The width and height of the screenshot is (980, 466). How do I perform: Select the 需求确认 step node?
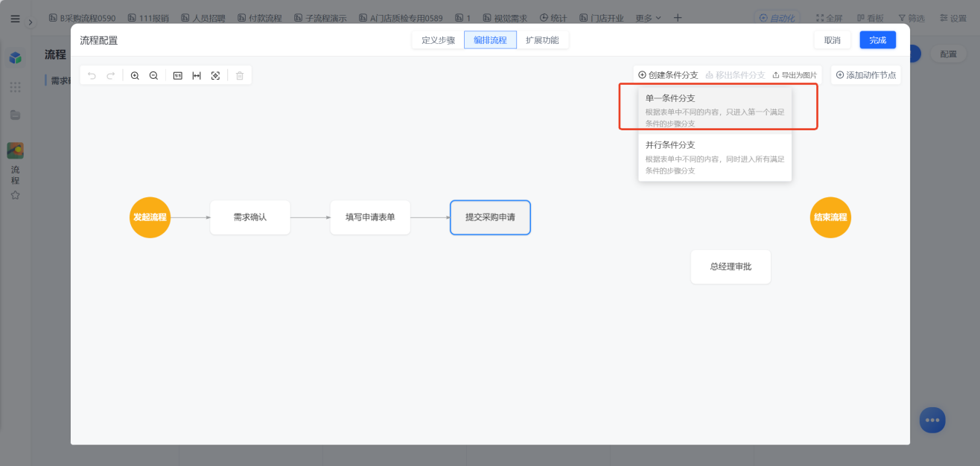tap(250, 217)
